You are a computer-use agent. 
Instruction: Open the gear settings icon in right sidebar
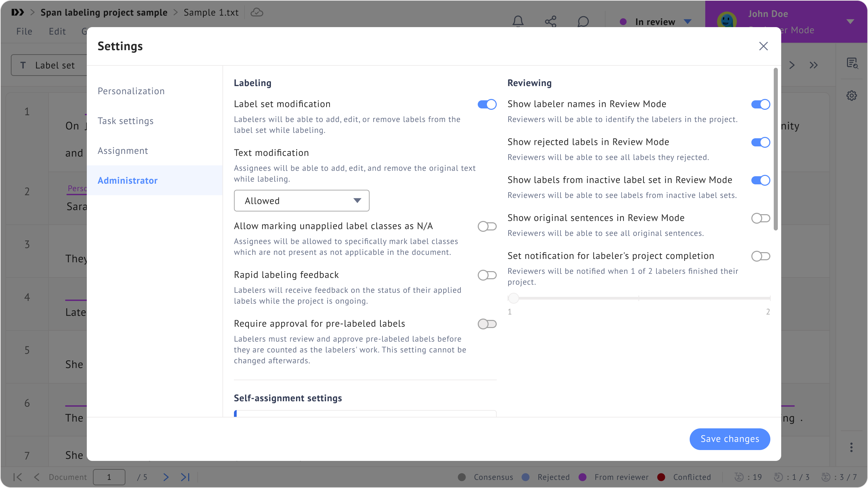click(851, 96)
